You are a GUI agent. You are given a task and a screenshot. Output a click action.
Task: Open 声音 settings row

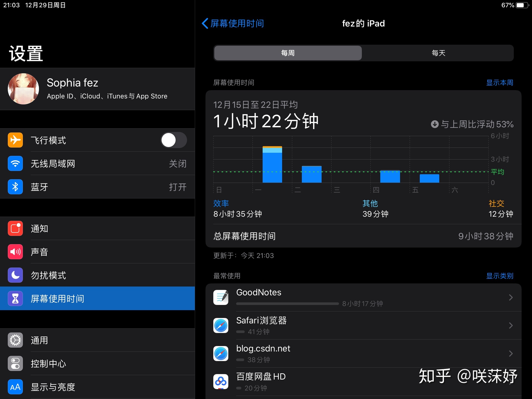(97, 252)
